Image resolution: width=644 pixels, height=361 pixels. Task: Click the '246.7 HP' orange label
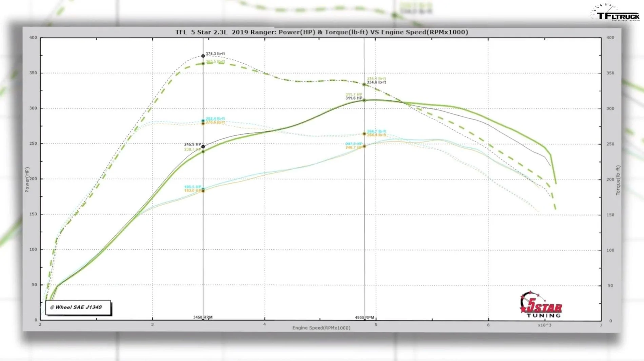tap(354, 147)
